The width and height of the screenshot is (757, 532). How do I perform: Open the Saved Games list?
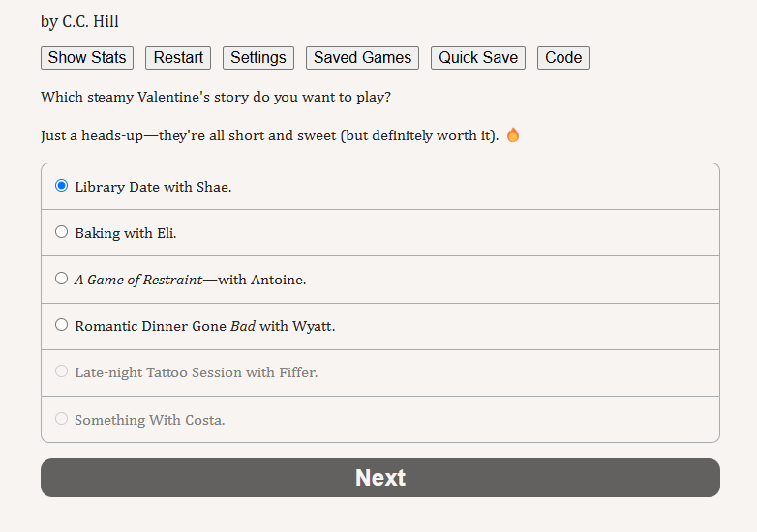(x=363, y=58)
